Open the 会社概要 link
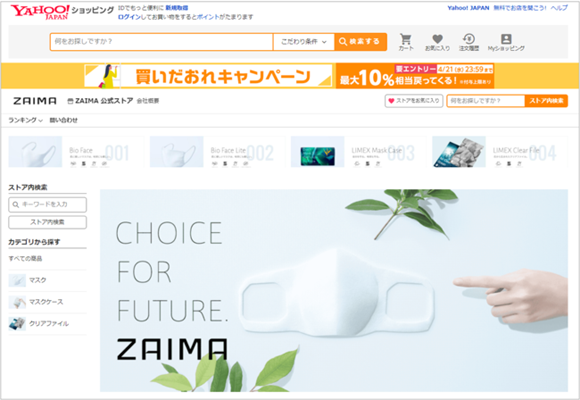Image resolution: width=580 pixels, height=400 pixels. 148,101
